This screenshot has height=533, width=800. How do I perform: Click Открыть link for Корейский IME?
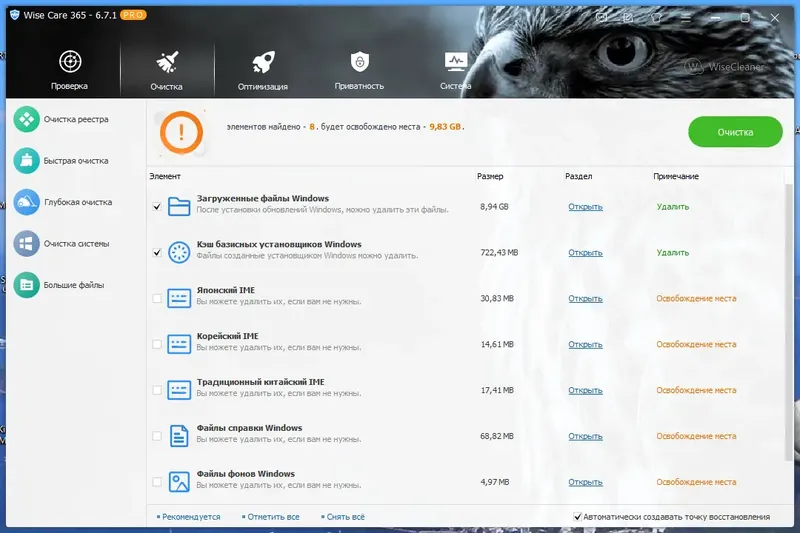click(585, 344)
